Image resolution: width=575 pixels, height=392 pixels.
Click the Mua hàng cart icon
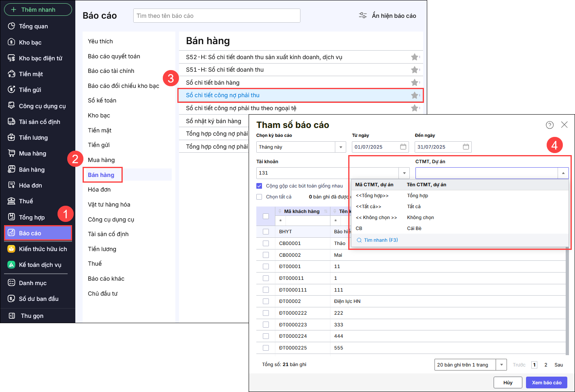tap(12, 153)
